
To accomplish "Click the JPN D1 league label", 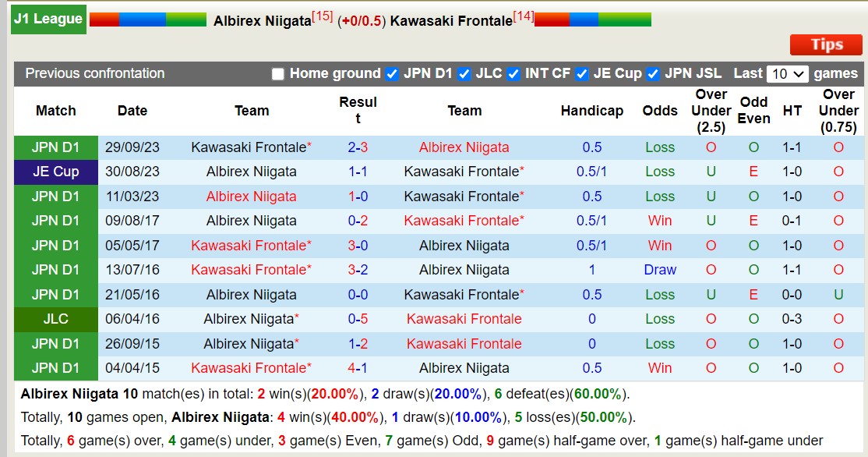I will pos(55,147).
